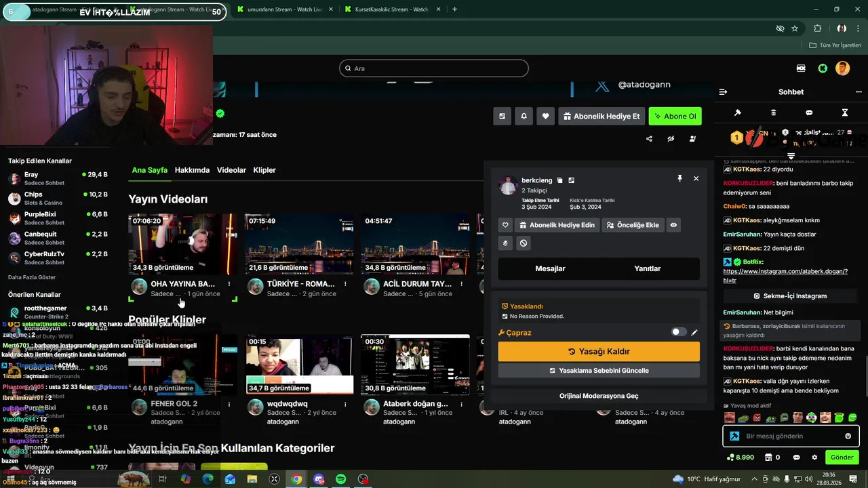Click the Ara search field
This screenshot has height=488, width=868.
[x=434, y=68]
